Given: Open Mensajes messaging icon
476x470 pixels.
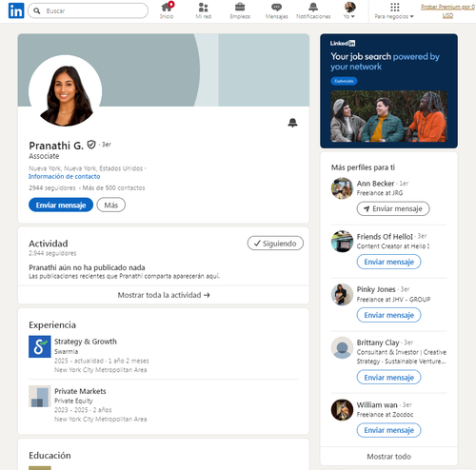Looking at the screenshot, I should [277, 10].
